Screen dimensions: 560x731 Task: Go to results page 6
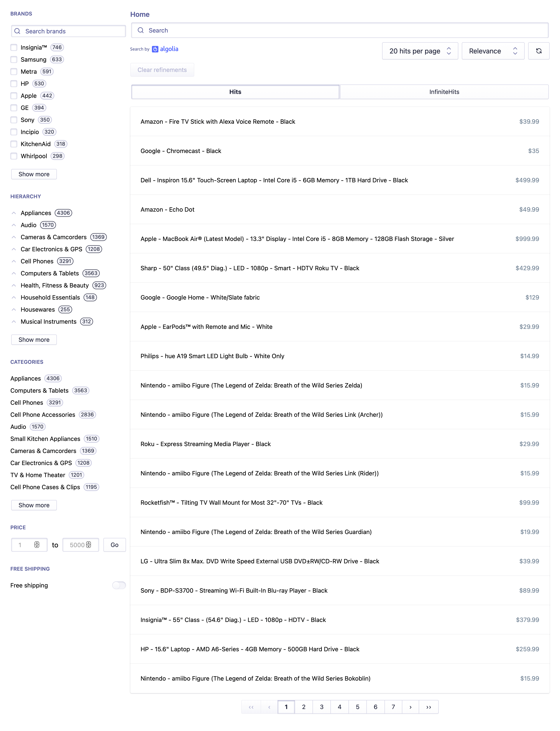pyautogui.click(x=375, y=707)
